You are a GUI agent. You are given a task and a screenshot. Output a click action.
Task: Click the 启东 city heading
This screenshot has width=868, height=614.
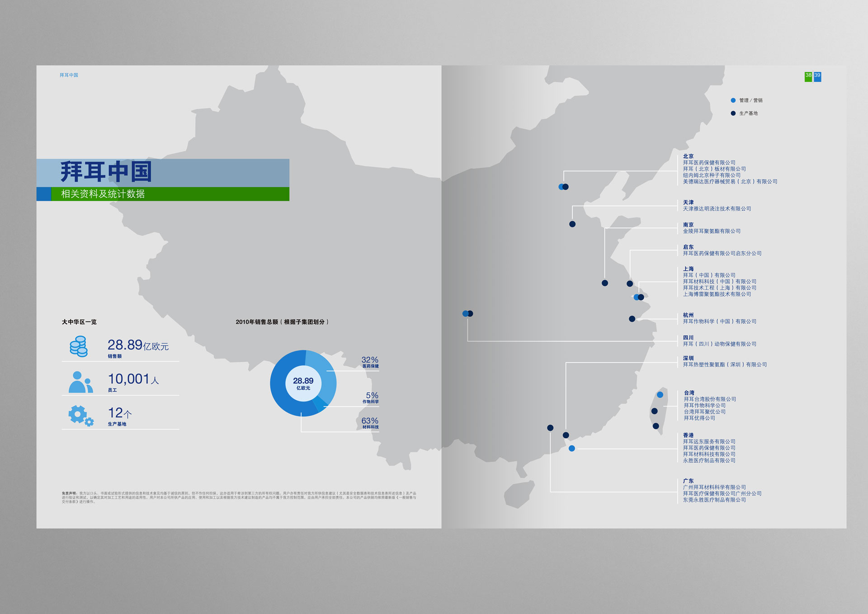(688, 247)
